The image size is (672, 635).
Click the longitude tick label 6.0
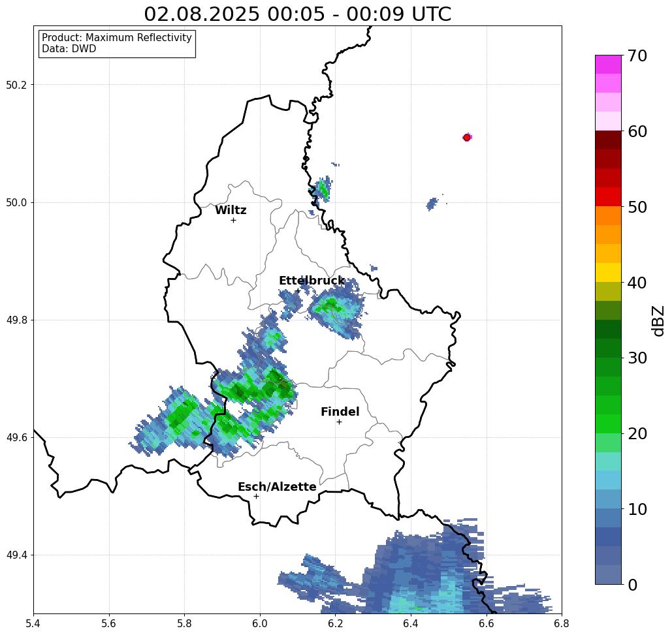(x=260, y=623)
